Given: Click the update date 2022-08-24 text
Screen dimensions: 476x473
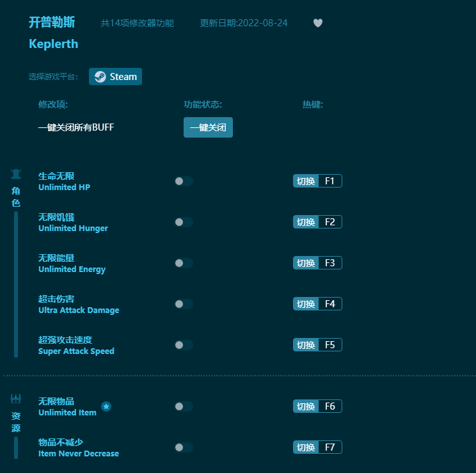Looking at the screenshot, I should point(244,23).
